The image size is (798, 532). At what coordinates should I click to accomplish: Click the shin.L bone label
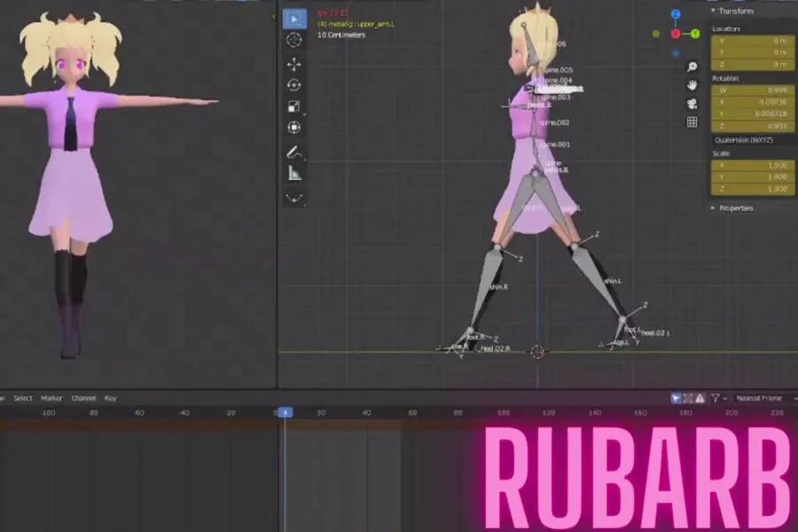point(613,281)
